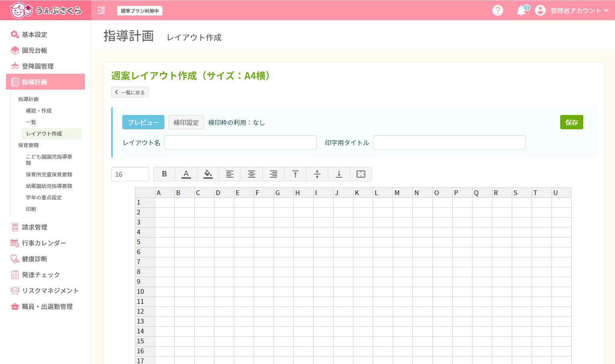Click the font size field showing 16

[x=130, y=174]
